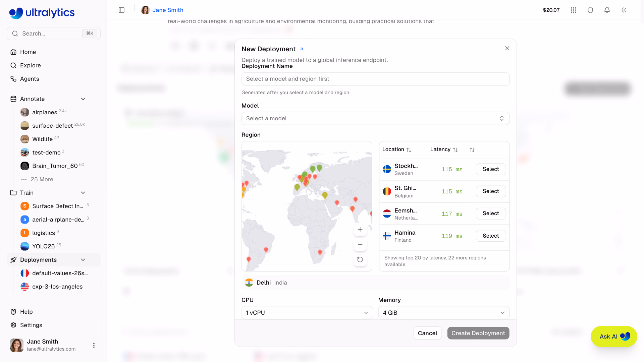
Task: Zoom in on the region map
Action: pos(360,230)
